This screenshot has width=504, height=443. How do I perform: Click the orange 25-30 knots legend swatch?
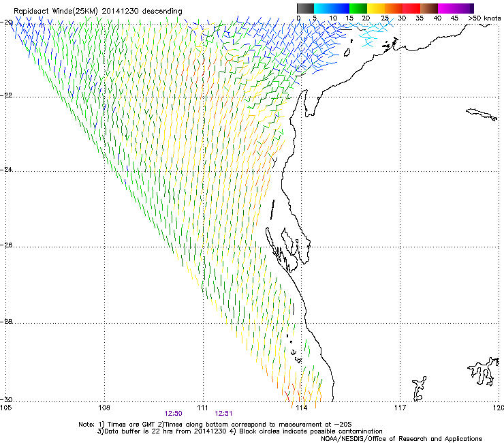(394, 8)
